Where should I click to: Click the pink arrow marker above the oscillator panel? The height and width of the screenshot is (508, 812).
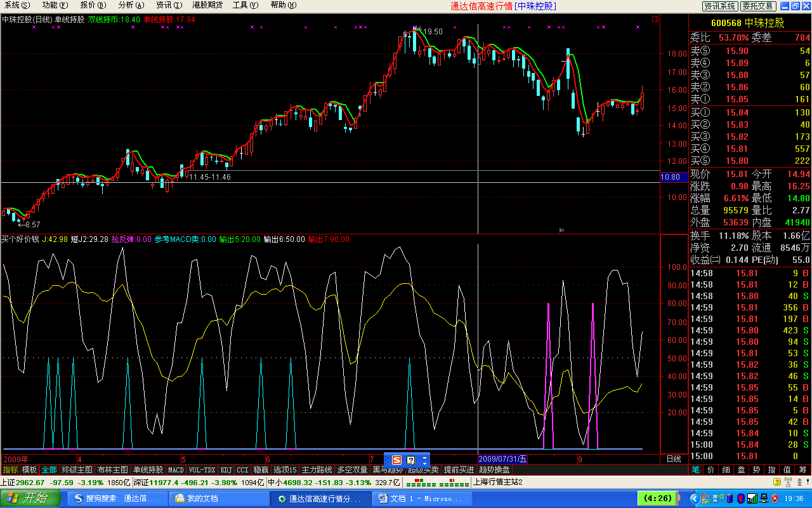coord(561,230)
